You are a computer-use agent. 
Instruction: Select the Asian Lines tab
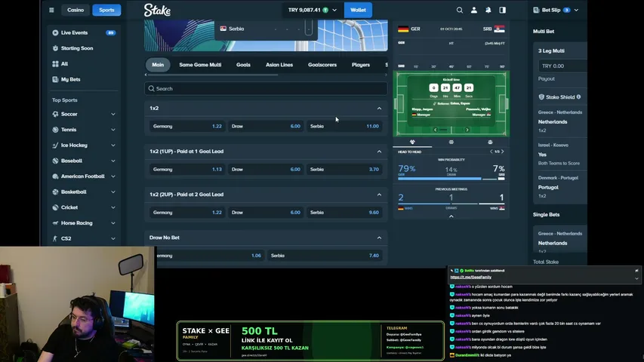click(x=279, y=65)
